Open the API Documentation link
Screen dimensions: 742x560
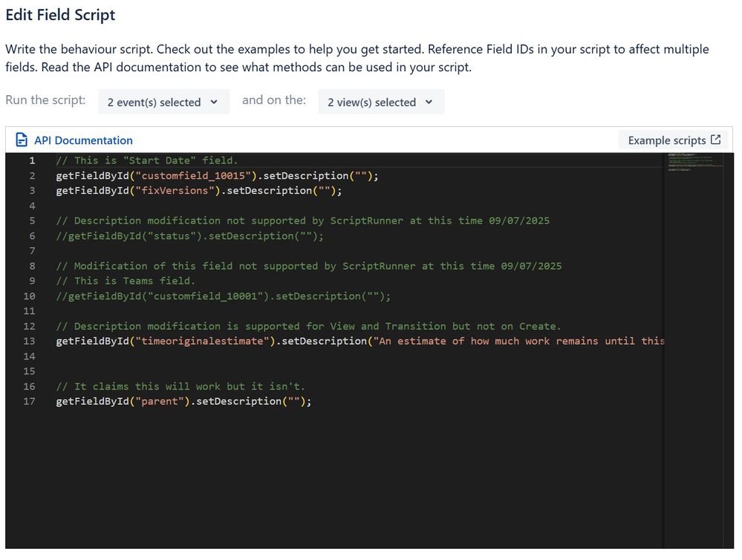click(x=83, y=140)
